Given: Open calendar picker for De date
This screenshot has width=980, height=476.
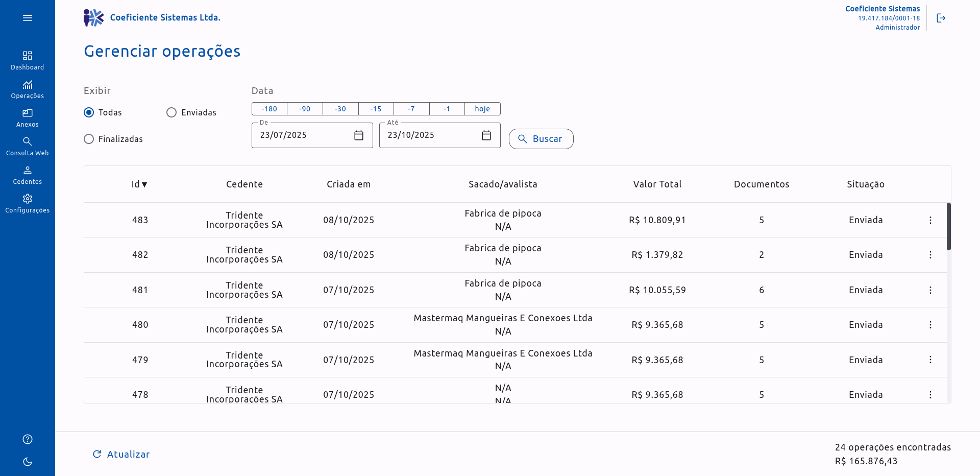Looking at the screenshot, I should [x=359, y=135].
